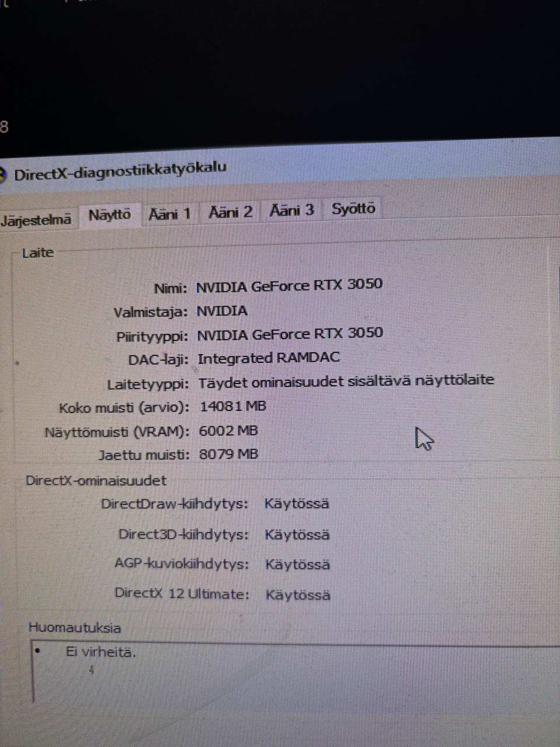Click the 6002 MB VRAM value
Image resolution: width=560 pixels, height=747 pixels.
pos(228,431)
